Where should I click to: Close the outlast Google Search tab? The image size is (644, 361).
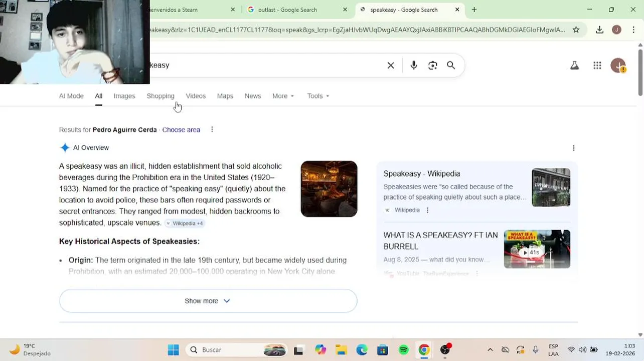[345, 10]
